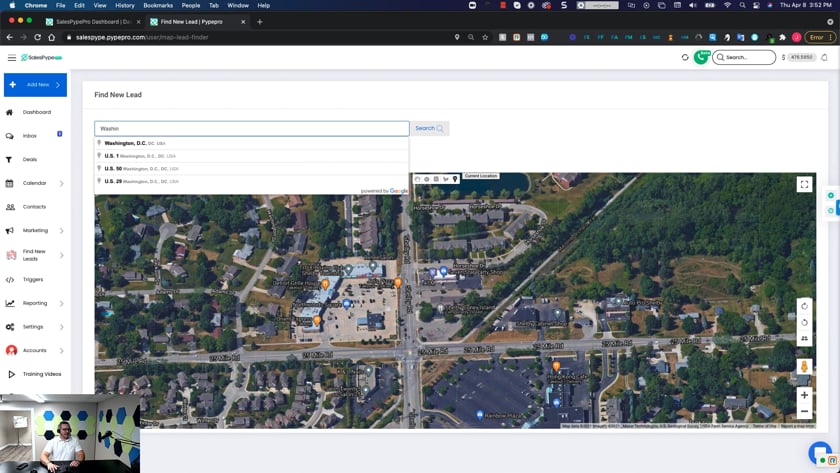Open Contacts from the sidebar
The height and width of the screenshot is (473, 840).
point(34,207)
